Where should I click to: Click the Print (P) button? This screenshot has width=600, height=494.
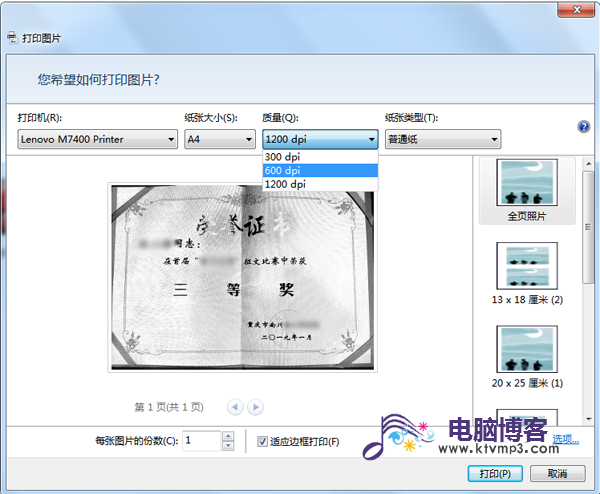pyautogui.click(x=495, y=474)
